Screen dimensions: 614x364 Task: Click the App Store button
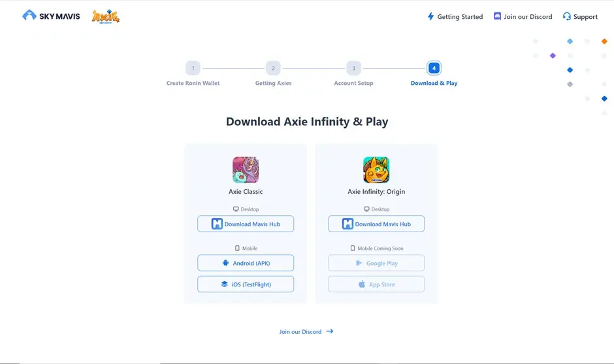[x=376, y=284]
